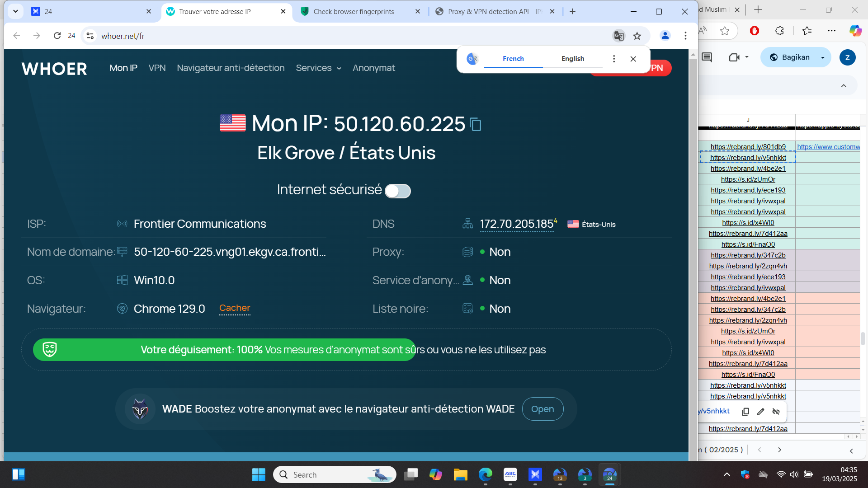This screenshot has width=868, height=488.
Task: Click the disguise 100% progress bar
Action: (x=224, y=350)
